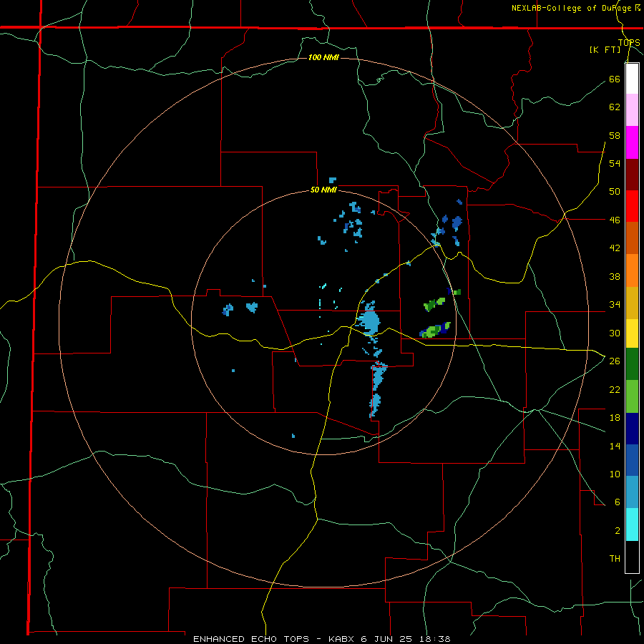Click the '34' legend value
This screenshot has height=644, width=644.
coord(615,305)
